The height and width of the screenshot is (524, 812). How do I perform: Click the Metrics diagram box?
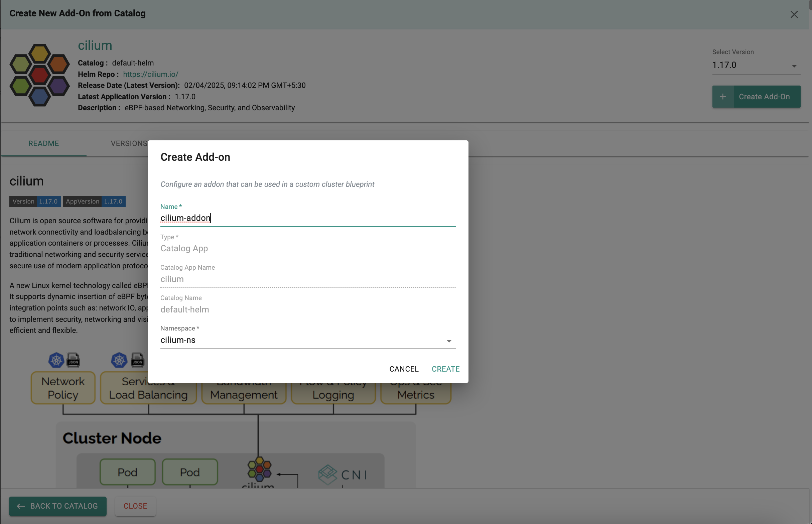coord(416,393)
